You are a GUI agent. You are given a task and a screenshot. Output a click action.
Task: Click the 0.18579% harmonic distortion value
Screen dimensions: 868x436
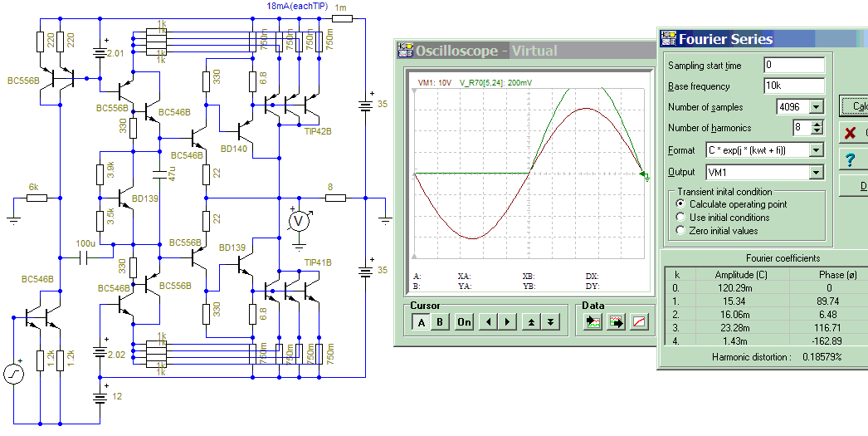822,357
